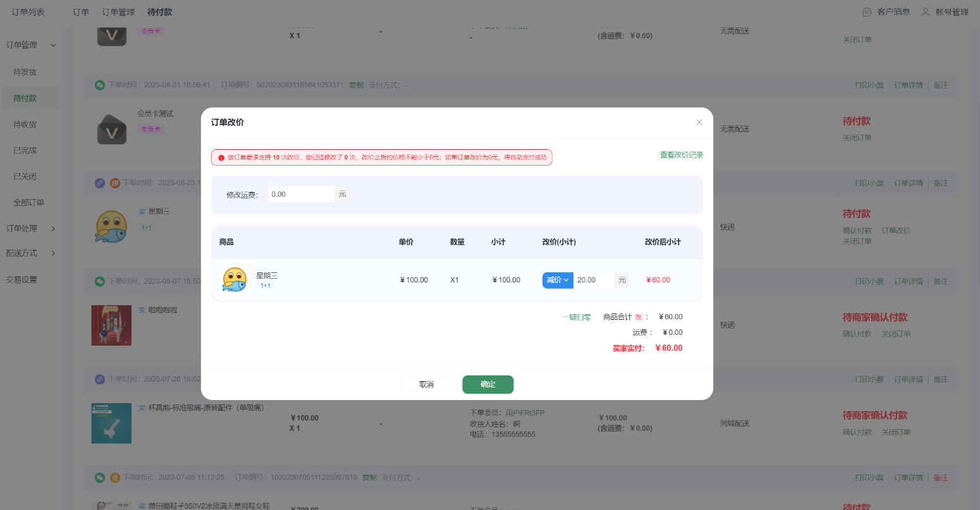This screenshot has height=510, width=980.
Task: Click the 会员卡测试 product thumbnail in the order list
Action: coord(112,129)
